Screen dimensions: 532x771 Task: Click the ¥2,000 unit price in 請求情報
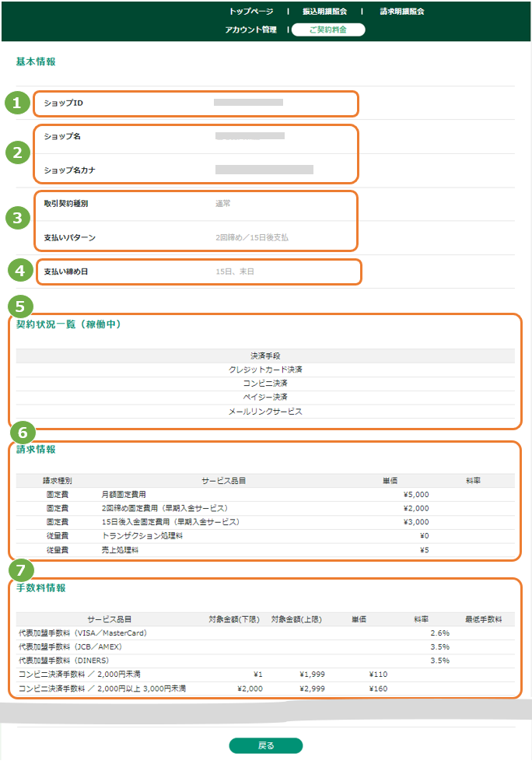pyautogui.click(x=416, y=508)
